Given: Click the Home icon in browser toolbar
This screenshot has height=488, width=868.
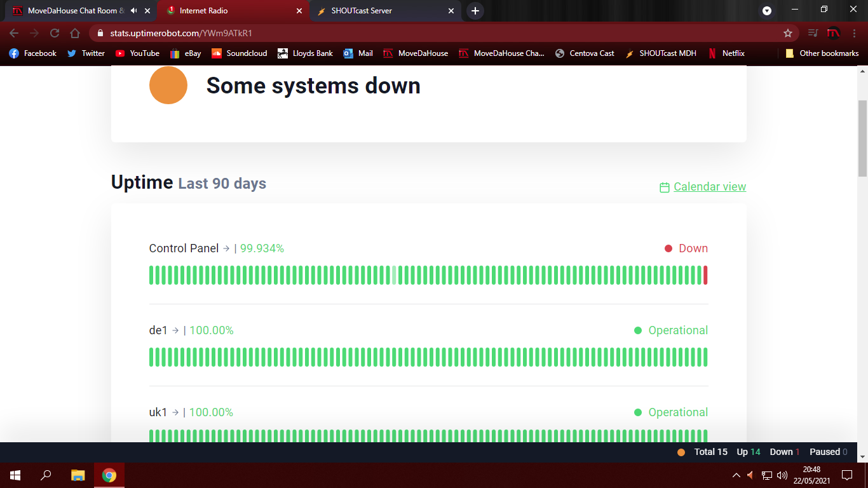Looking at the screenshot, I should point(75,33).
